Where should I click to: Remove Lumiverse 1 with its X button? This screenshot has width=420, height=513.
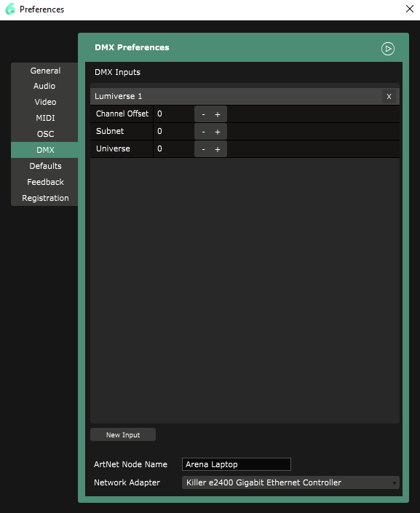point(389,97)
